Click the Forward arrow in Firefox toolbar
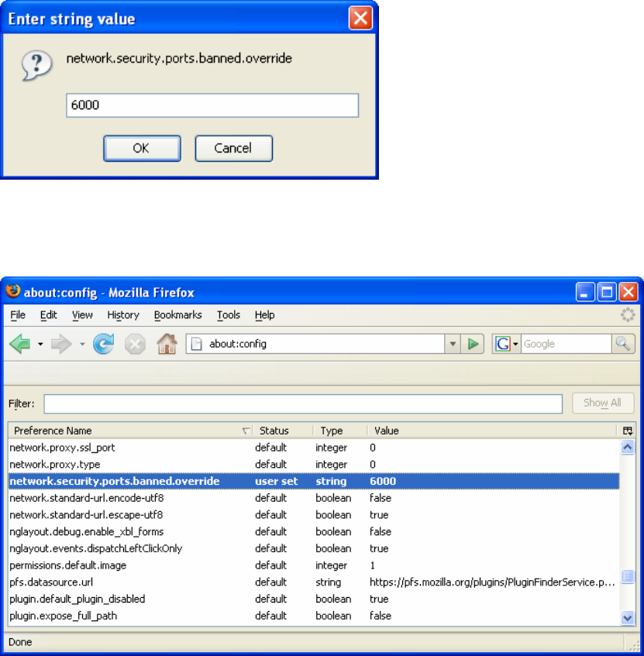This screenshot has height=656, width=644. pyautogui.click(x=61, y=345)
